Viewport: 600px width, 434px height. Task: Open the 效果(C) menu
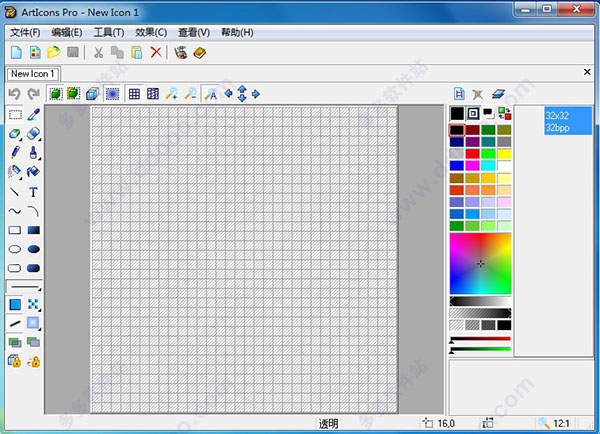(151, 33)
